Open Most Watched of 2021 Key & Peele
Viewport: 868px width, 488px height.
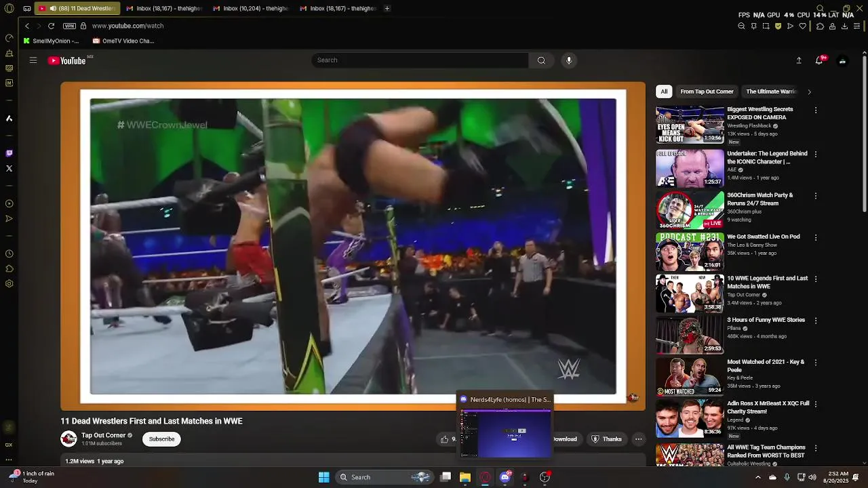point(766,366)
